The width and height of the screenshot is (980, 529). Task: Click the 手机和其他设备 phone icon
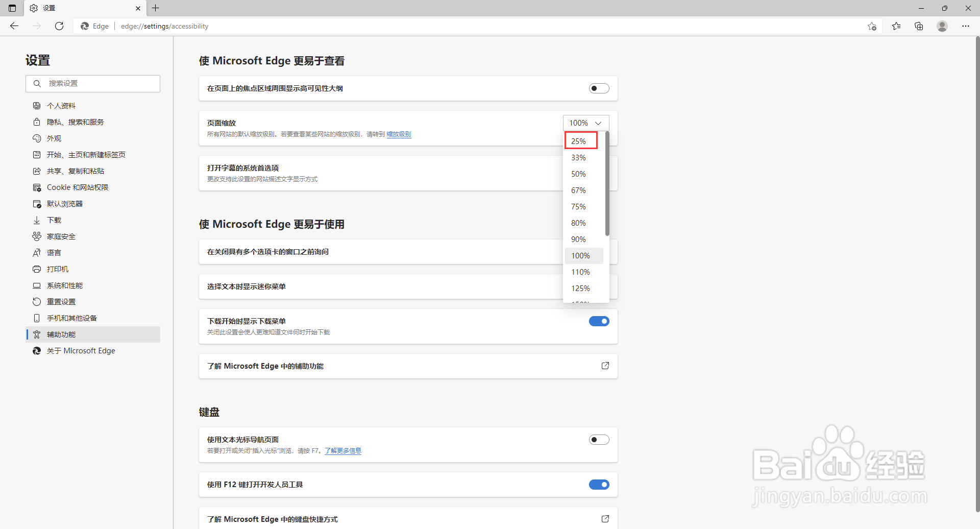click(37, 318)
